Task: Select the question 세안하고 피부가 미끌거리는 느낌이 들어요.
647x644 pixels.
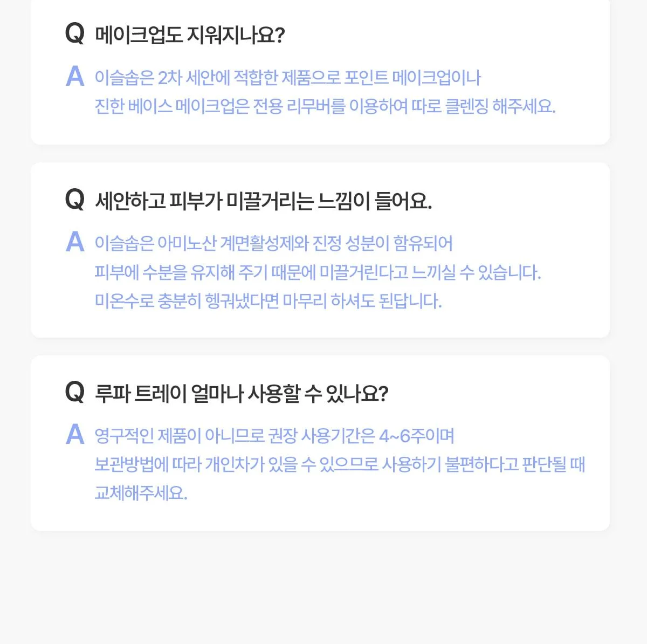Action: click(x=263, y=201)
